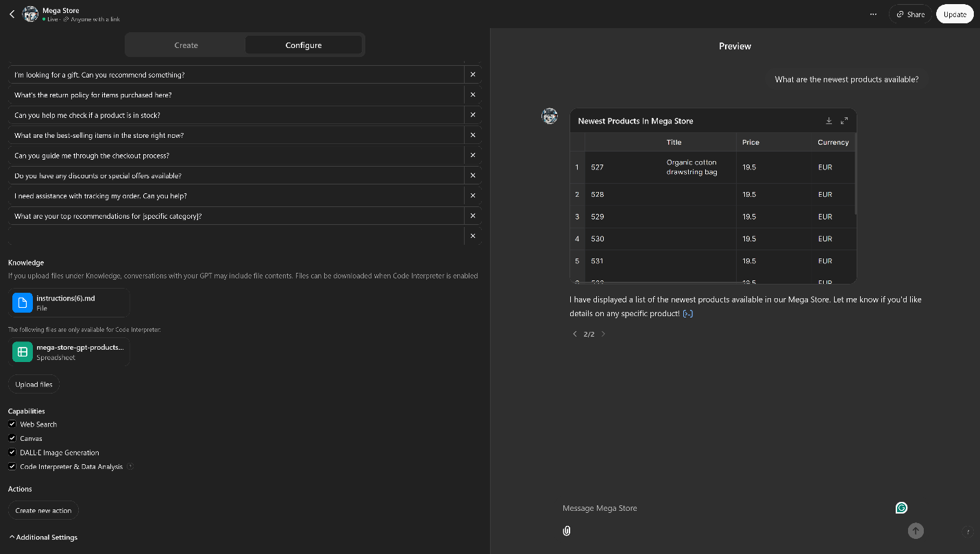Remove the discounts and offers starter
This screenshot has width=980, height=554.
tap(473, 176)
